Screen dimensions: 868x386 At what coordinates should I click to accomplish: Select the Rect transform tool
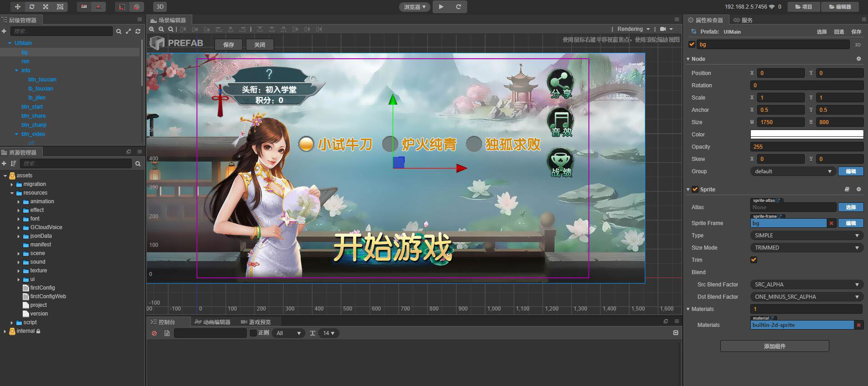pyautogui.click(x=60, y=7)
